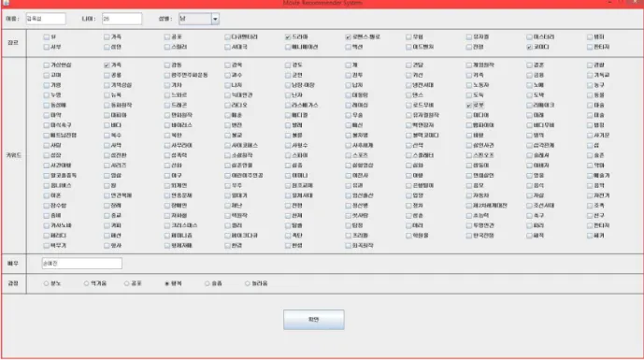644x360 pixels.
Task: Check the 드래곤 keyword checkbox
Action: click(x=167, y=106)
